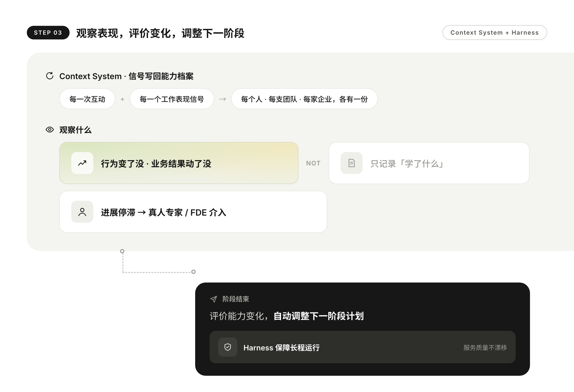Click the trending-up arrow icon in green card
574x392 pixels.
(x=82, y=163)
